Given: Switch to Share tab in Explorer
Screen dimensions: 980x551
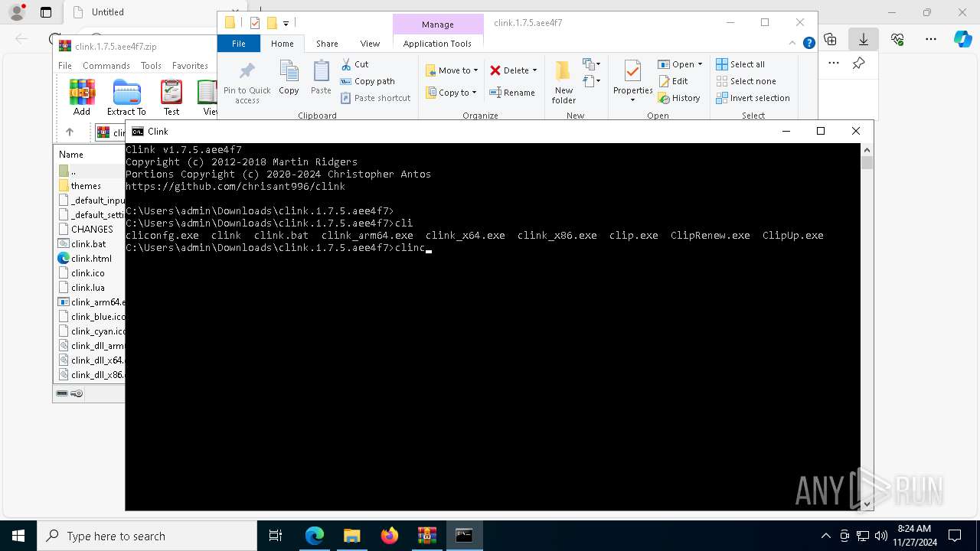Looking at the screenshot, I should pos(327,44).
